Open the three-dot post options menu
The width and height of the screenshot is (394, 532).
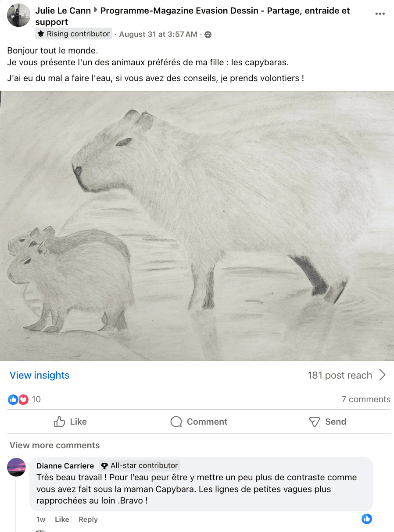tap(380, 14)
